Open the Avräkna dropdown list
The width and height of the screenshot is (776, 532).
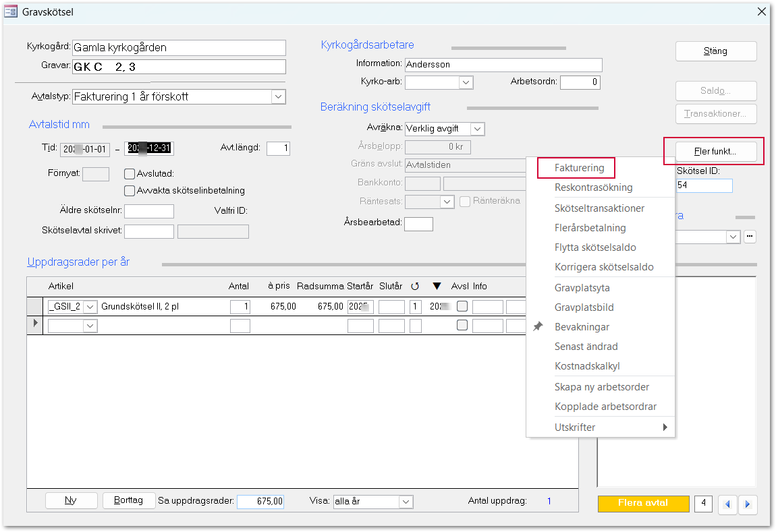477,129
